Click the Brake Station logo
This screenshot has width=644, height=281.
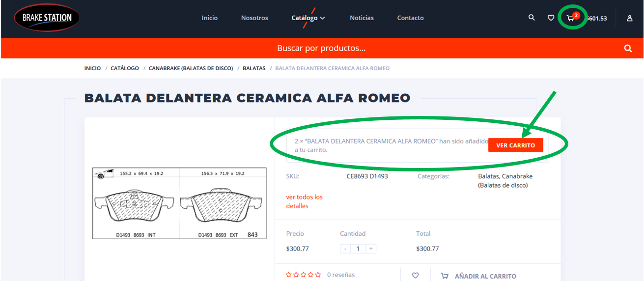47,18
